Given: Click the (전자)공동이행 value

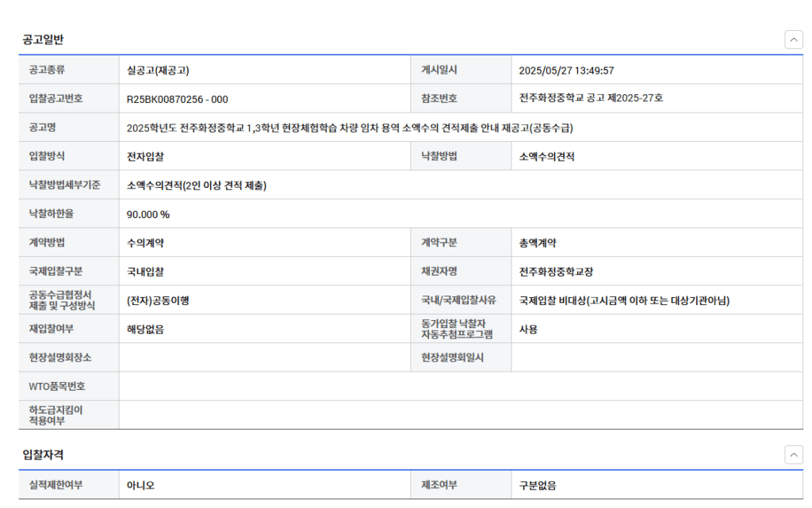Looking at the screenshot, I should [x=158, y=300].
